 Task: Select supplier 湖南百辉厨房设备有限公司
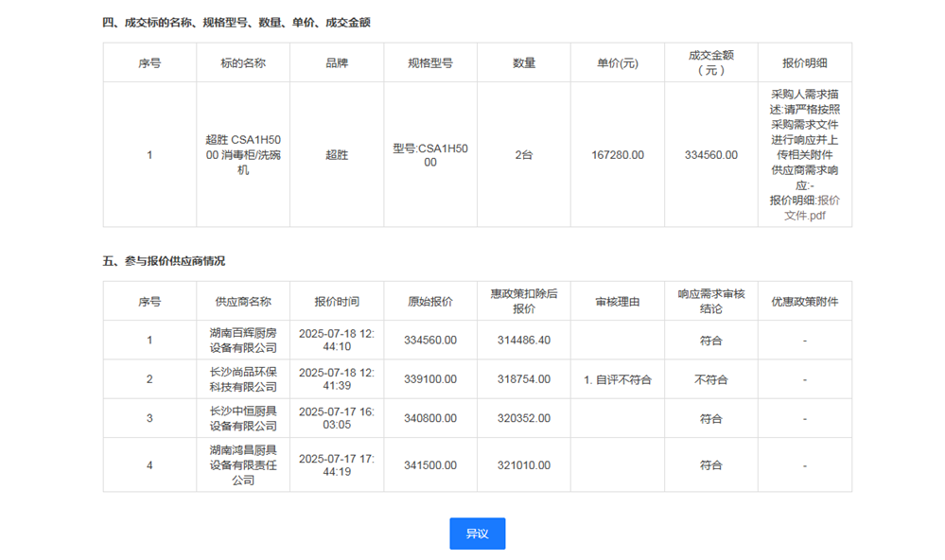pos(243,340)
